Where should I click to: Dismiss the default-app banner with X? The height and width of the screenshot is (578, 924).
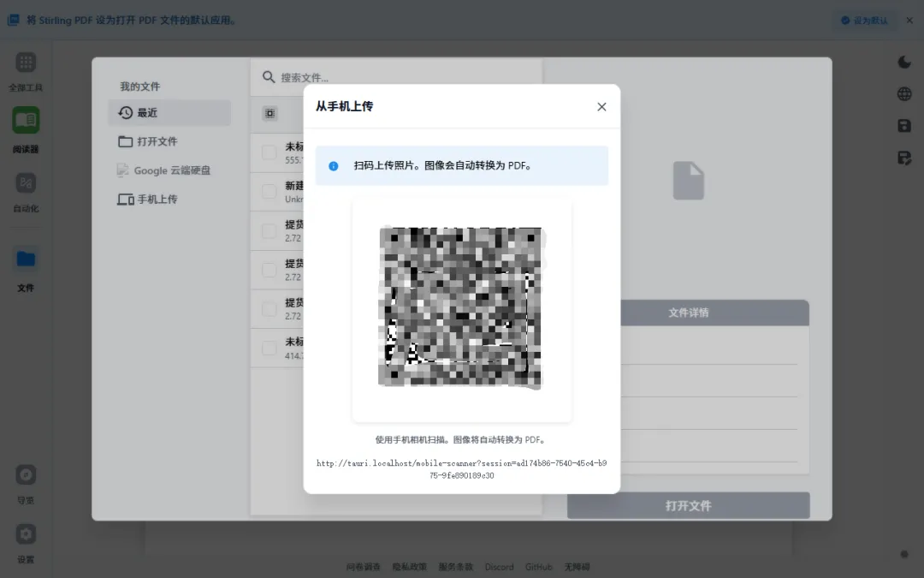click(x=909, y=20)
